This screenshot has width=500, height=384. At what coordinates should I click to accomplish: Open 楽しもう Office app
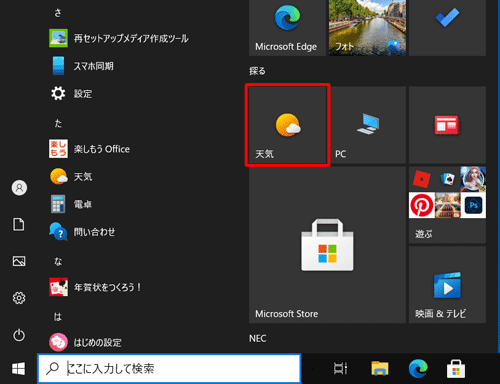pyautogui.click(x=89, y=149)
